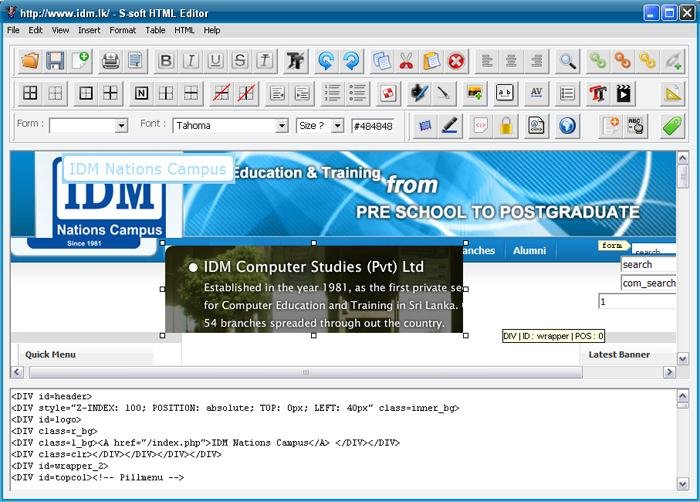Paste from the clipboard icon
This screenshot has width=700, height=502.
pyautogui.click(x=431, y=61)
